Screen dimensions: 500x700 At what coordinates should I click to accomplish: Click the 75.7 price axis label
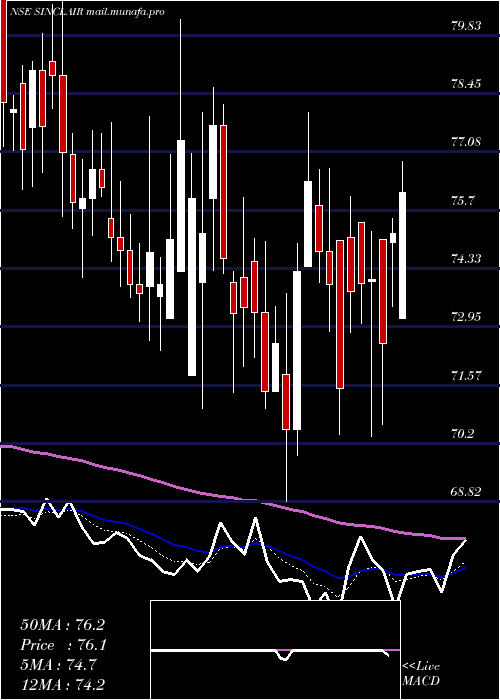(x=462, y=200)
